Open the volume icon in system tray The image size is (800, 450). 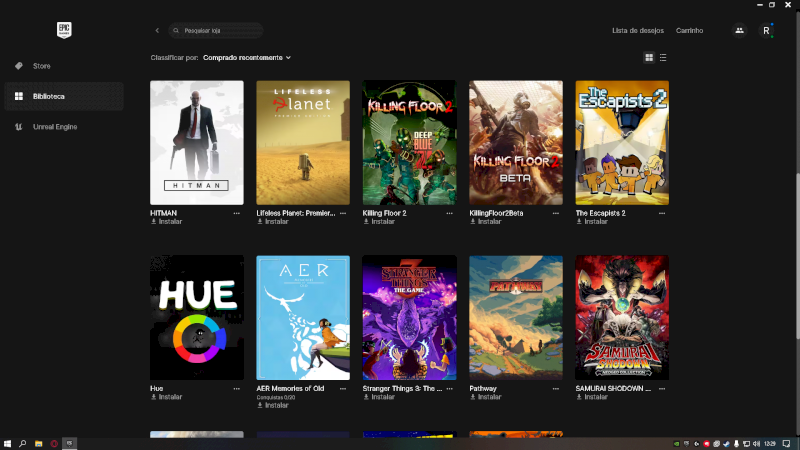point(756,443)
